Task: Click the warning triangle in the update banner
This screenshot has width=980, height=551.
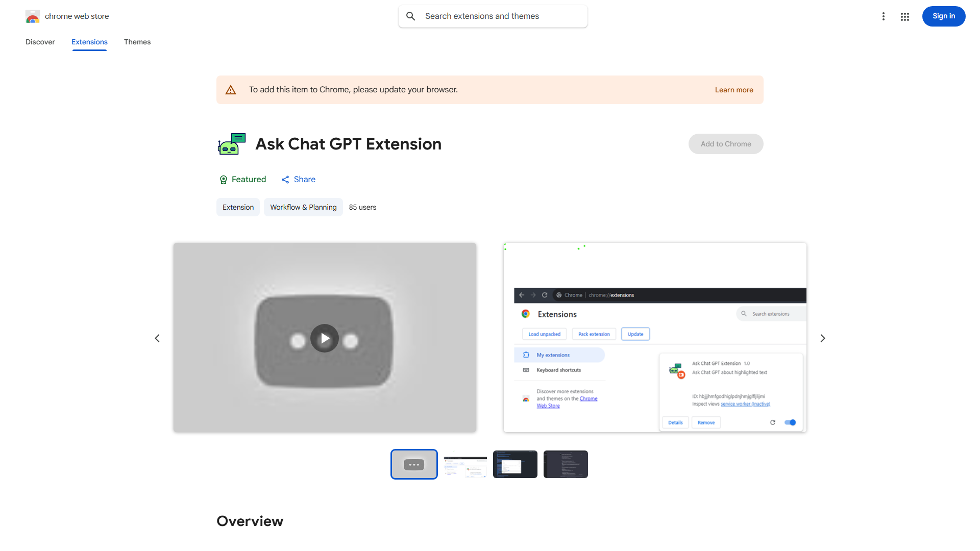Action: tap(231, 89)
